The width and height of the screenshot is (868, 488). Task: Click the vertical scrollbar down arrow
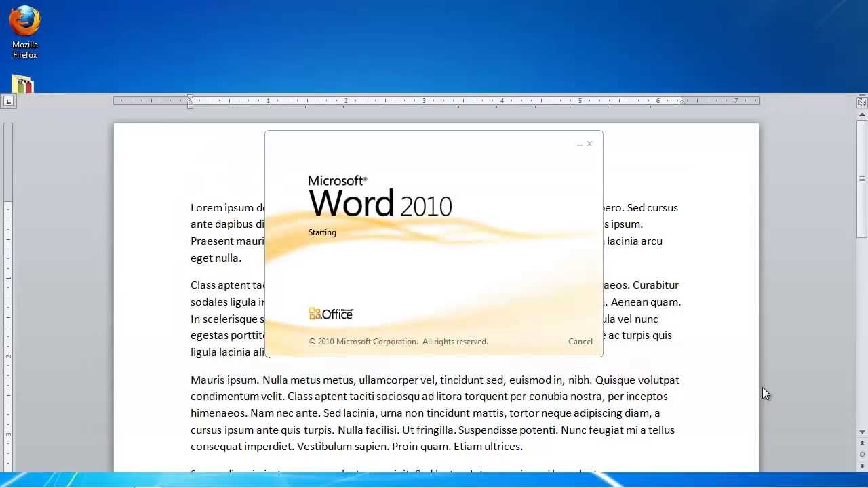[x=862, y=432]
